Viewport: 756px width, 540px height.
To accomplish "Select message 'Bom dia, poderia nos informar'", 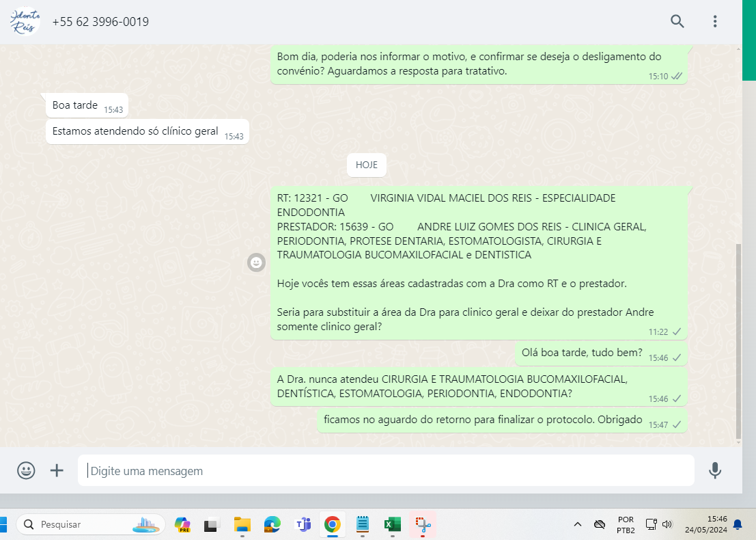I will click(x=479, y=65).
